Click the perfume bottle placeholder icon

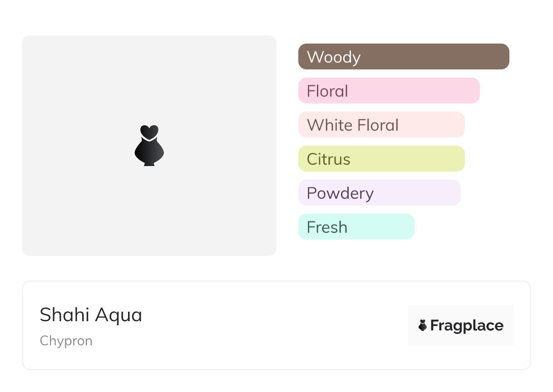pos(149,146)
